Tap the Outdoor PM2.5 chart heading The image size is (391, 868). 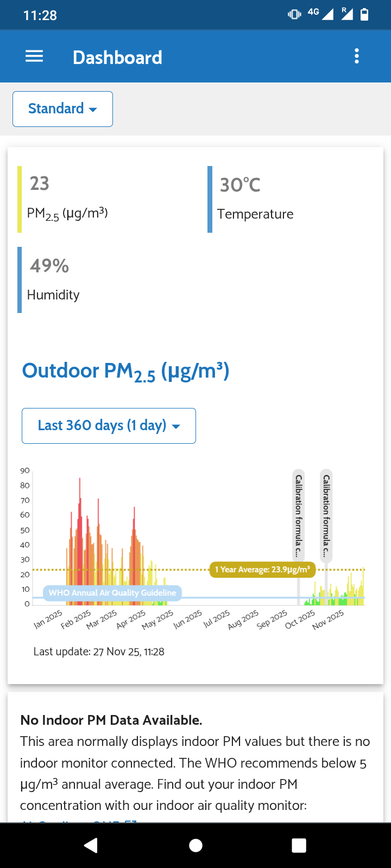125,372
